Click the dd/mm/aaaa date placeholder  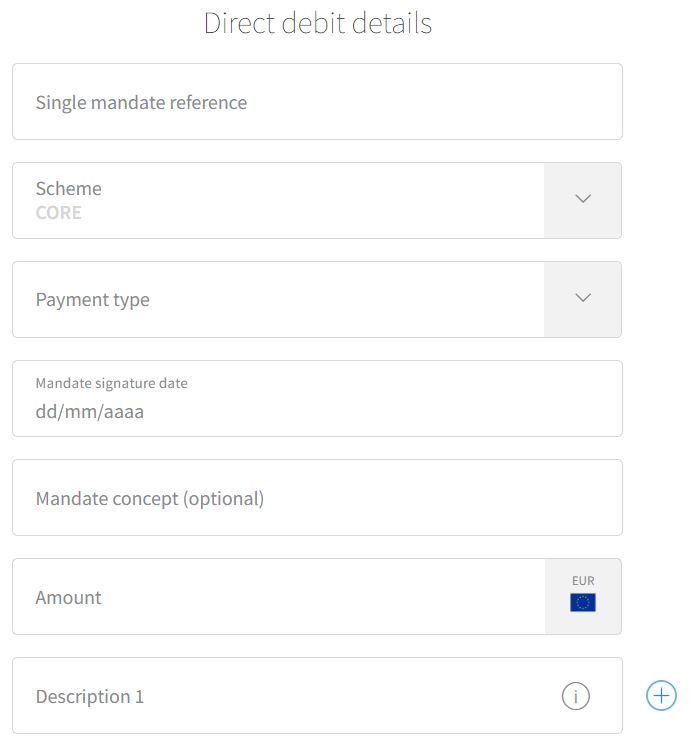point(89,411)
